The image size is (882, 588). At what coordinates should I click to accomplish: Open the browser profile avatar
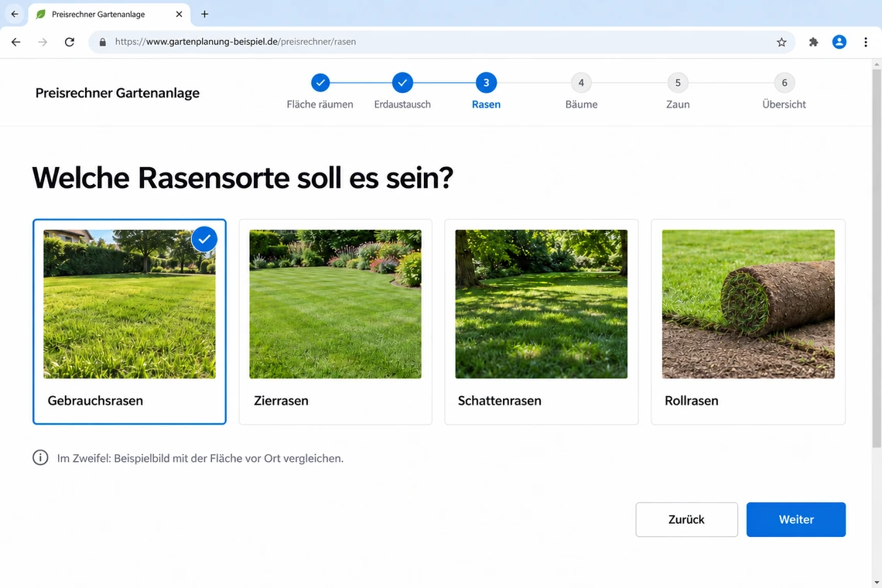pos(839,42)
